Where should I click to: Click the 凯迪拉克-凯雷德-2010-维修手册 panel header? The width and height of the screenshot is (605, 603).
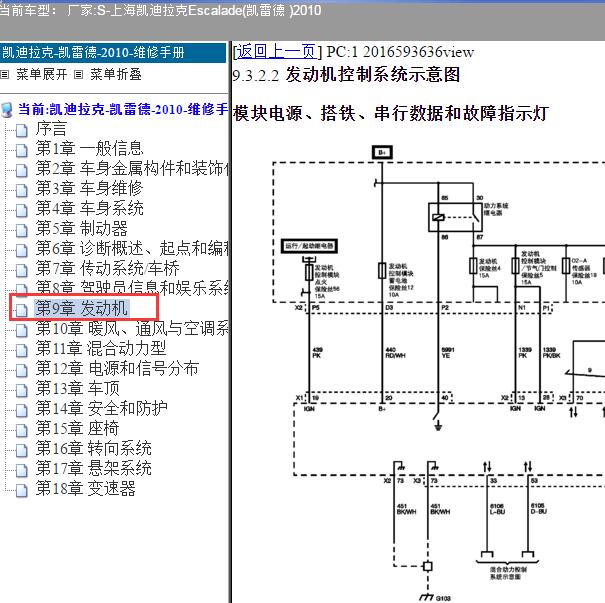click(113, 53)
